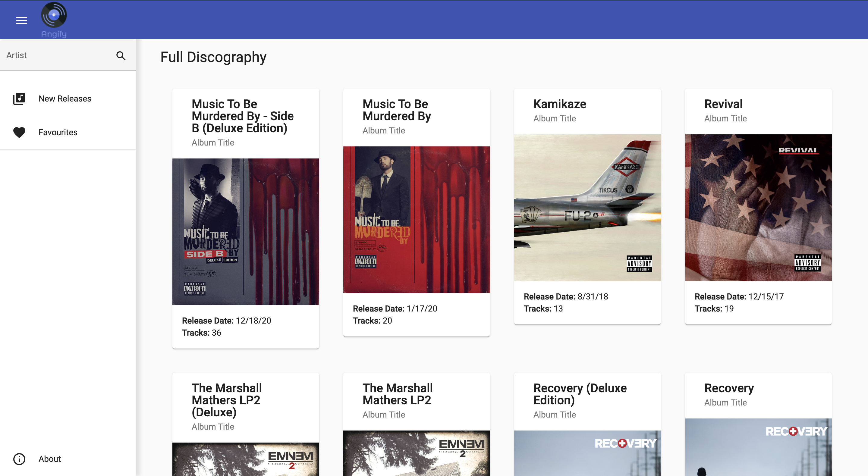The height and width of the screenshot is (476, 868).
Task: Click the About info circle icon
Action: click(19, 459)
